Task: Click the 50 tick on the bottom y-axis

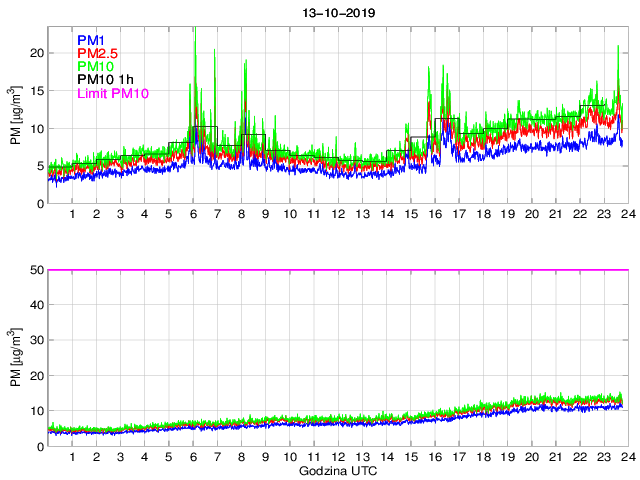Action: (x=35, y=270)
